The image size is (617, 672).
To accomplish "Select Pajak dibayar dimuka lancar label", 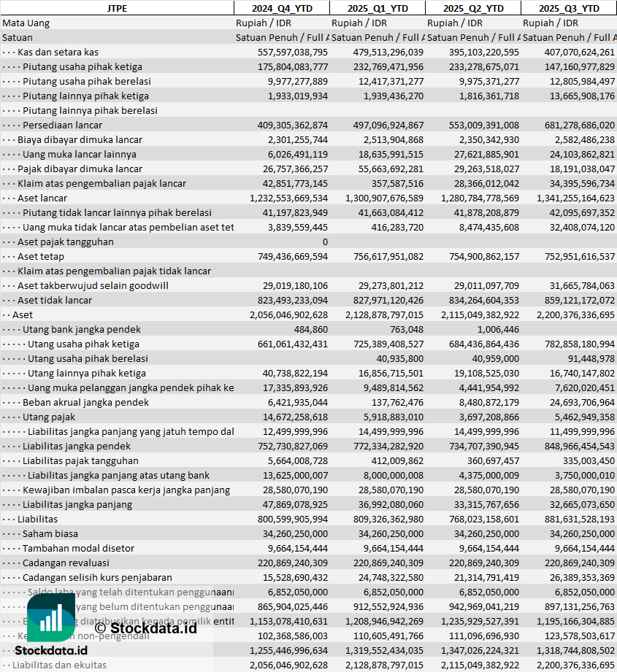I will pos(80,169).
